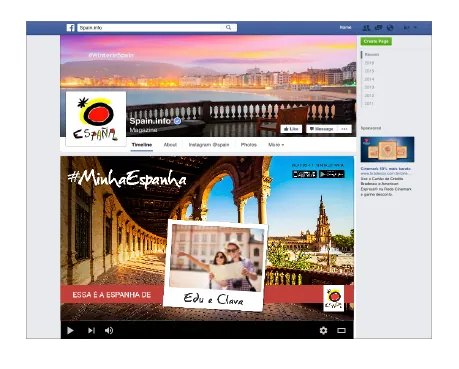Screen dimensions: 459x369
Task: Jump to 2013 in timeline navigation
Action: click(369, 87)
